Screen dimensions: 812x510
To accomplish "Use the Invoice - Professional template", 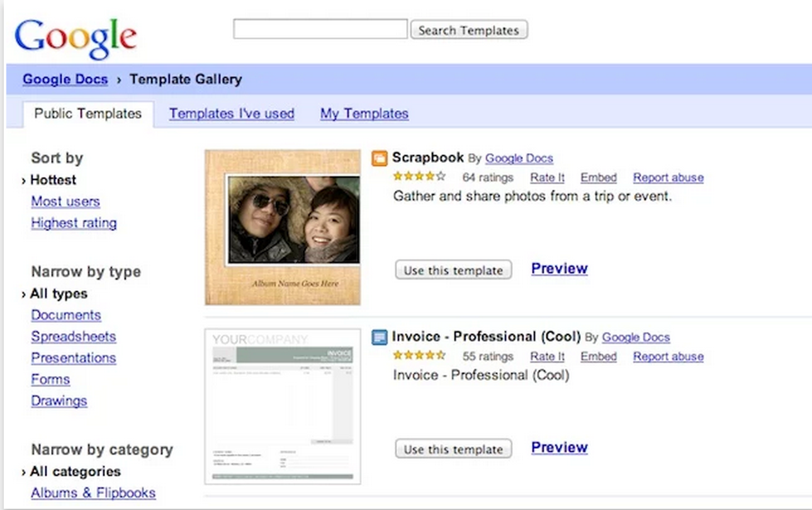I will point(453,450).
